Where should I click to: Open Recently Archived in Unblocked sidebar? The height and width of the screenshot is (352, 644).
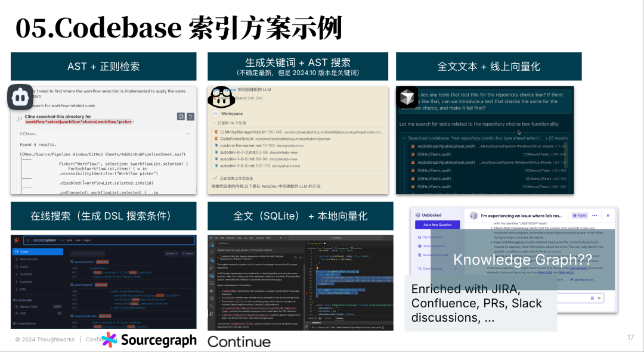pyautogui.click(x=433, y=255)
